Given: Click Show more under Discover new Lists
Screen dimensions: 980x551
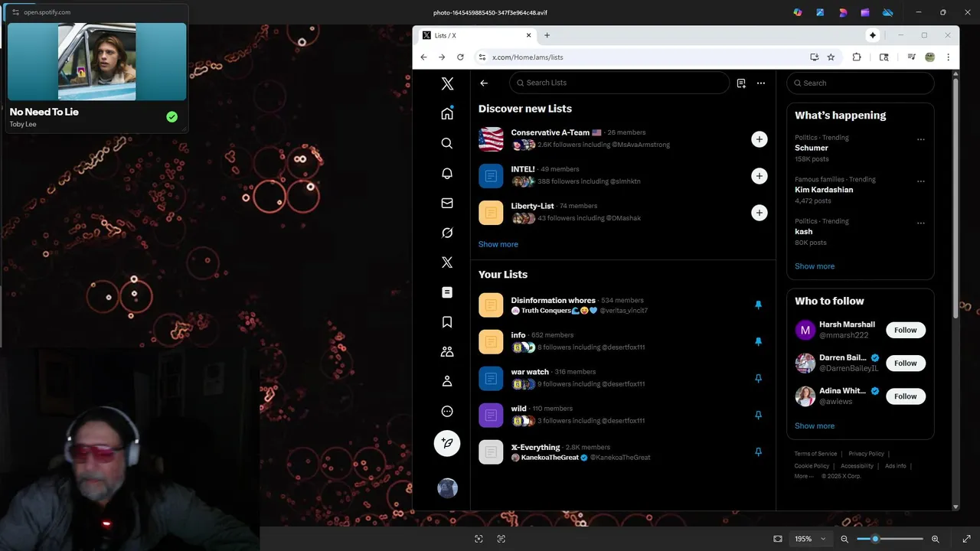Looking at the screenshot, I should pyautogui.click(x=498, y=244).
